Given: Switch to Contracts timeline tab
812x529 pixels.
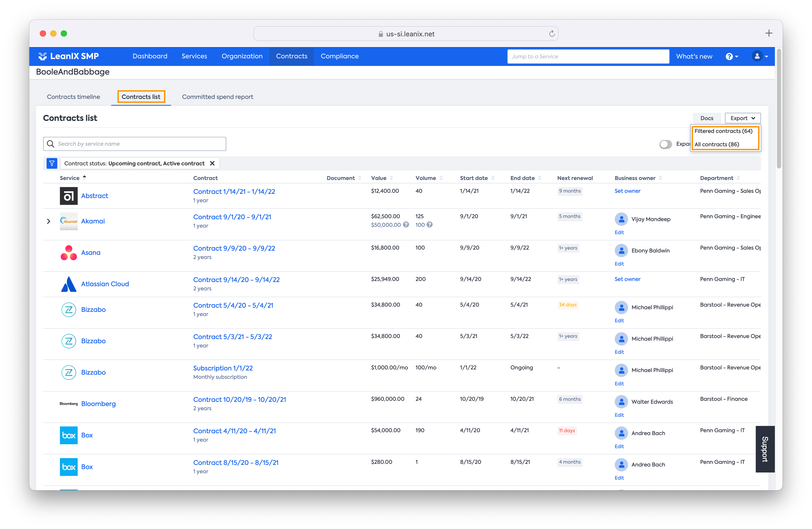Looking at the screenshot, I should click(x=73, y=97).
